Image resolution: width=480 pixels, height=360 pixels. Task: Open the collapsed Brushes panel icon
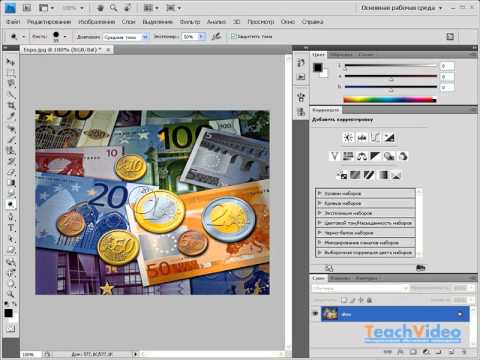pos(301,98)
